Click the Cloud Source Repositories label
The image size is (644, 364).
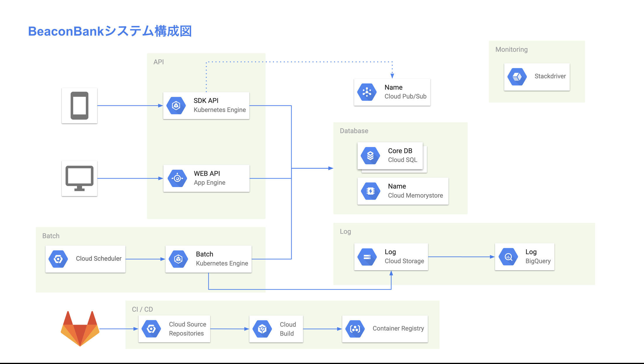(187, 329)
